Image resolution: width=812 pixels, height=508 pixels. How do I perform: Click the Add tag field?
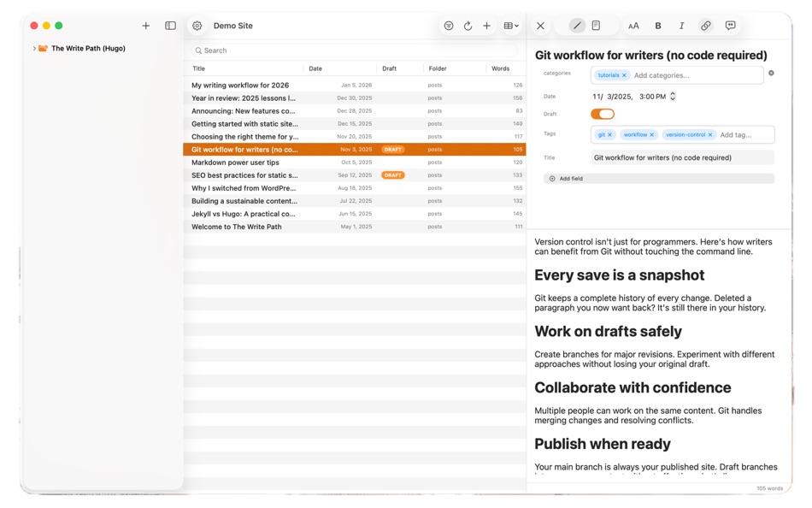coord(735,135)
